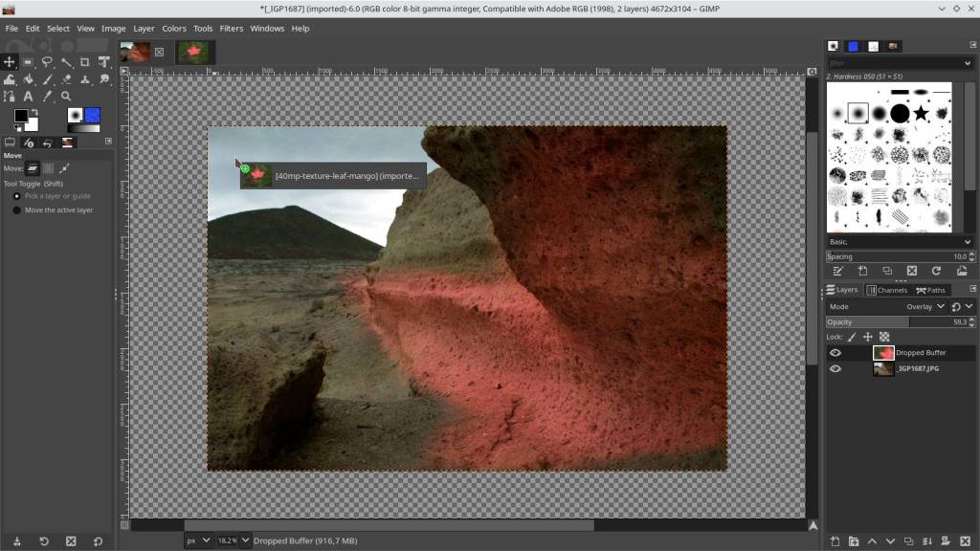
Task: Select the Bucket Fill tool
Action: coord(28,79)
